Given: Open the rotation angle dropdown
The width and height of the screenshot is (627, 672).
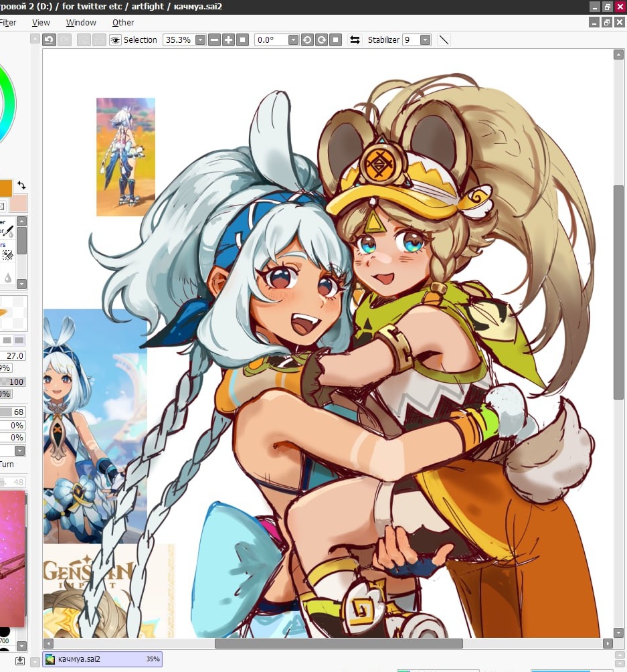Looking at the screenshot, I should [293, 40].
